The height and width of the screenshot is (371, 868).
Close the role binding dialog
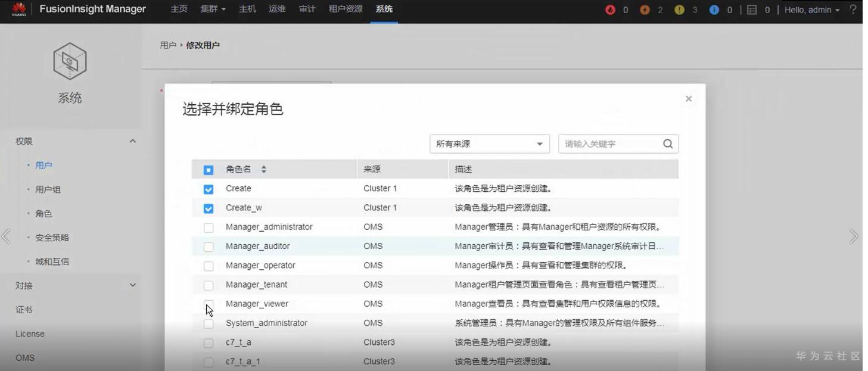(x=689, y=99)
